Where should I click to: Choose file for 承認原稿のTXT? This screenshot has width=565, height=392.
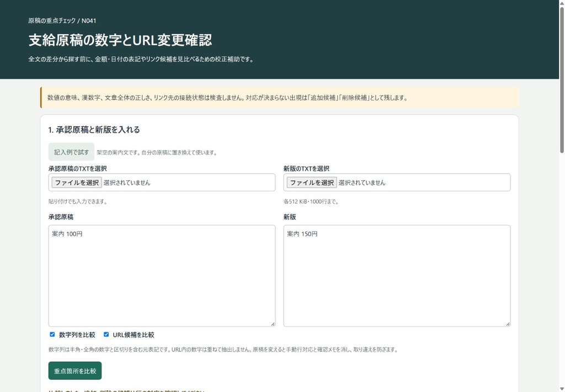click(x=77, y=182)
